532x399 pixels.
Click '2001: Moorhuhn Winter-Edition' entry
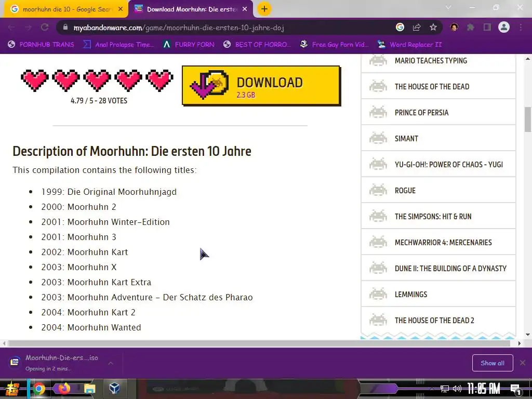tap(105, 222)
